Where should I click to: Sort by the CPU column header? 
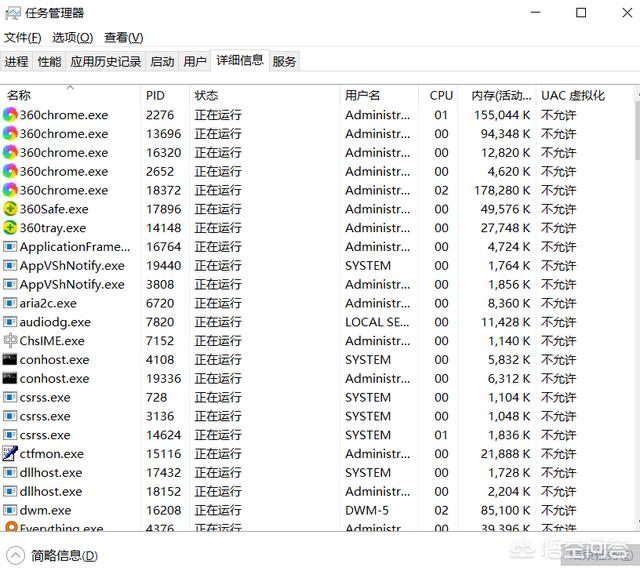pyautogui.click(x=438, y=95)
